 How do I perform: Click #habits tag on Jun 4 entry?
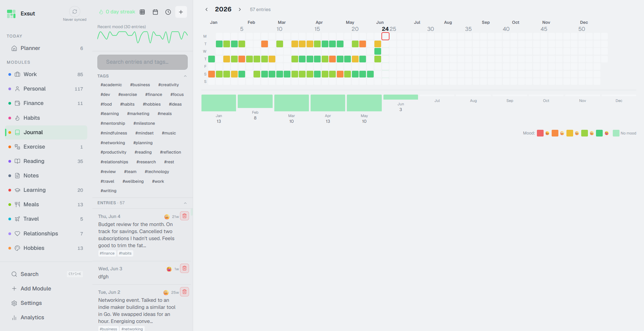(x=125, y=254)
